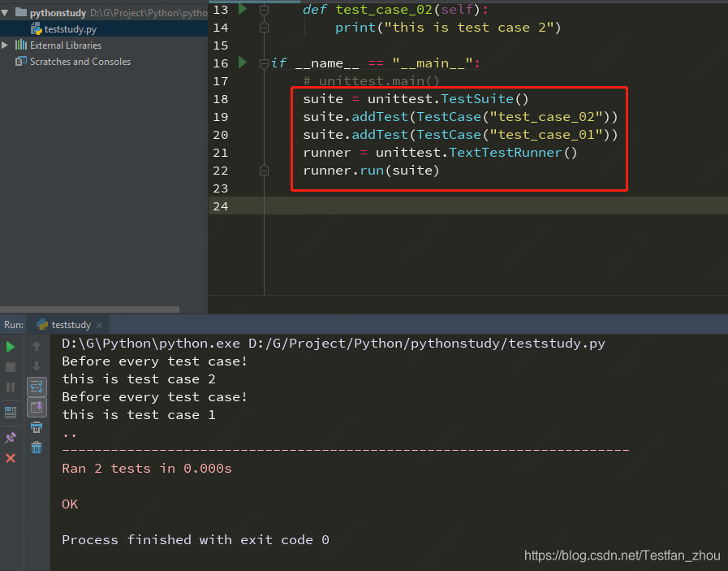Click the fold end marker on line 22
Viewport: 728px width, 571px height.
click(265, 171)
